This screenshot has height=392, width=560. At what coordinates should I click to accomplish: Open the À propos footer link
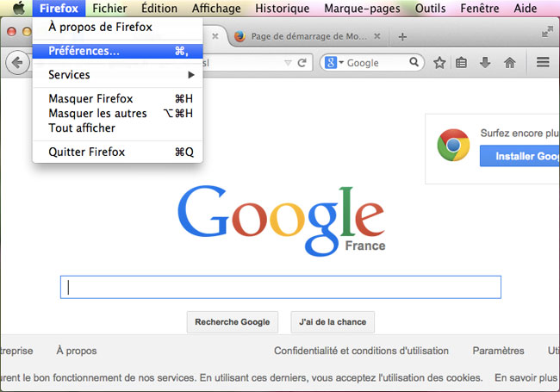click(x=77, y=351)
